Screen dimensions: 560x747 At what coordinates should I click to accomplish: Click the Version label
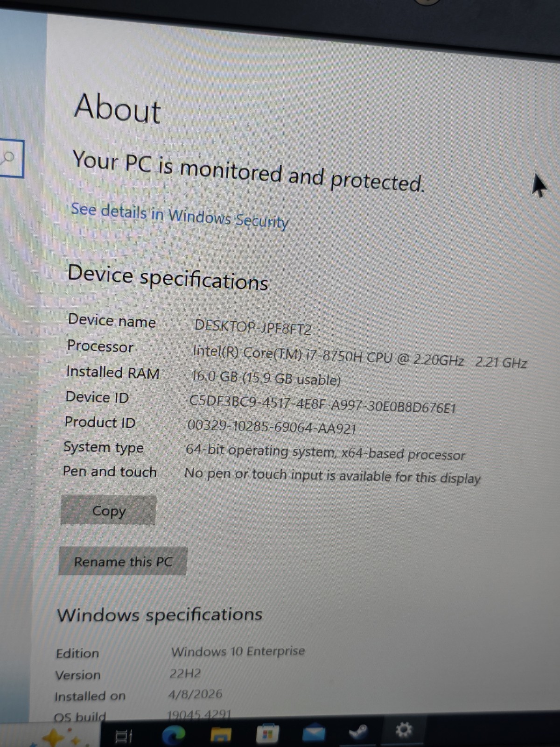click(78, 675)
